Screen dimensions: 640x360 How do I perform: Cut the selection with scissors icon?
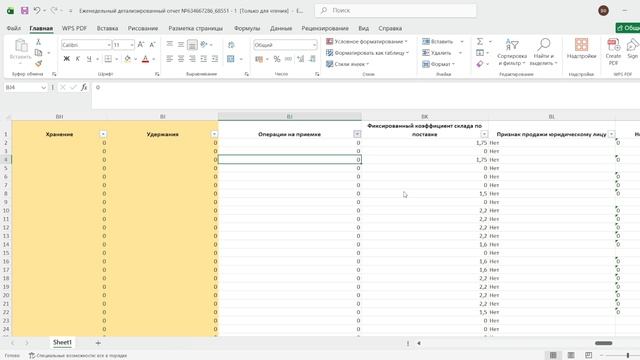pos(38,42)
